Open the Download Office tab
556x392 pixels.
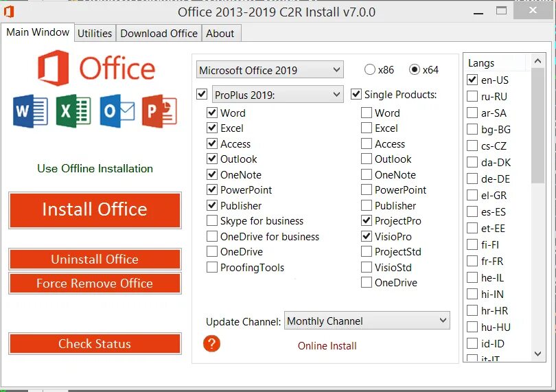(x=159, y=34)
